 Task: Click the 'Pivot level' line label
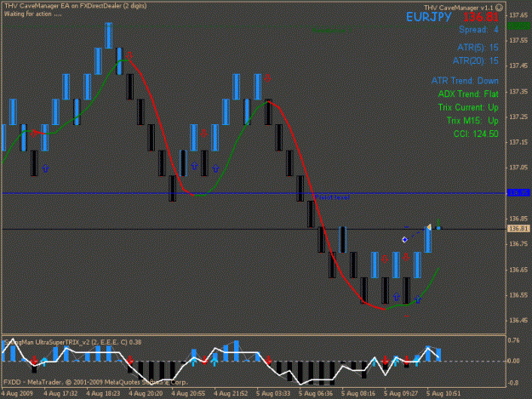pos(332,197)
